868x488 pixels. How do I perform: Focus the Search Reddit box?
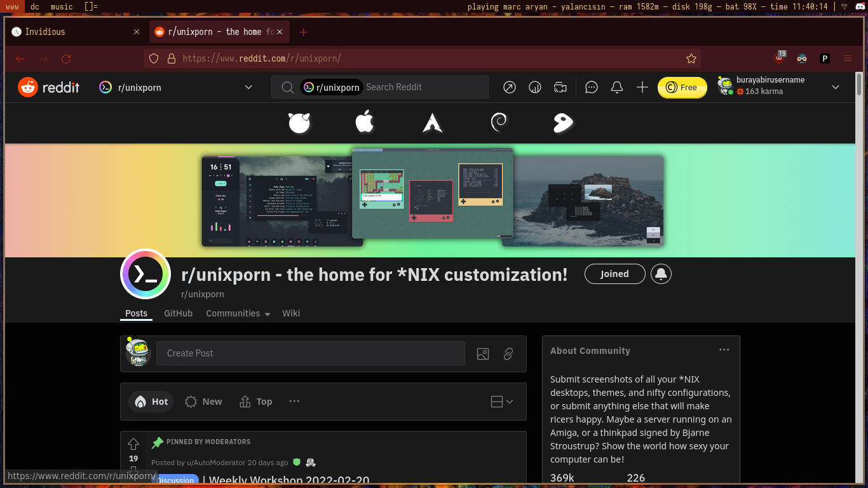(380, 87)
